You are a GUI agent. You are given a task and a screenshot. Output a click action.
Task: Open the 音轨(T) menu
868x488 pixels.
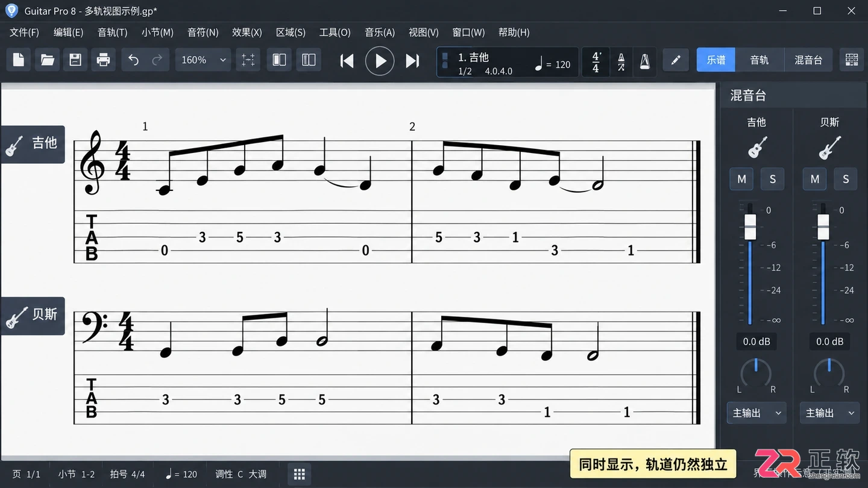[112, 33]
